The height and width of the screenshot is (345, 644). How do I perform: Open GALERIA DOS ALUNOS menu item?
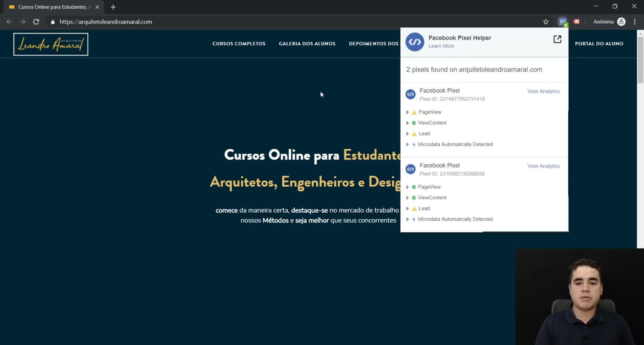(x=307, y=43)
